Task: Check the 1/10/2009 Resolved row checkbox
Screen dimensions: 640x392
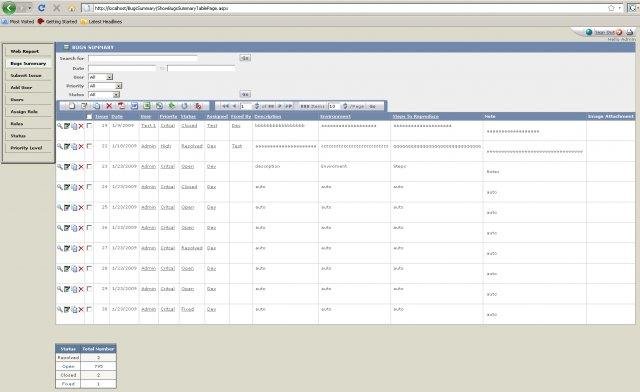Action: coord(89,146)
